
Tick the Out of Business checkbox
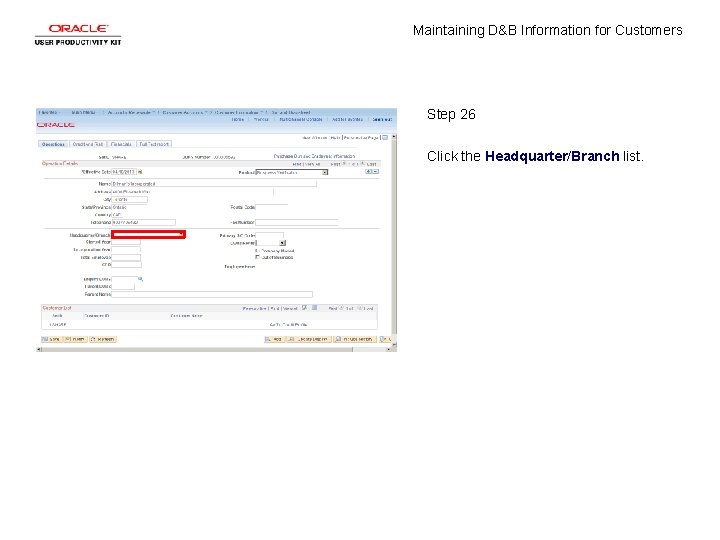point(258,257)
